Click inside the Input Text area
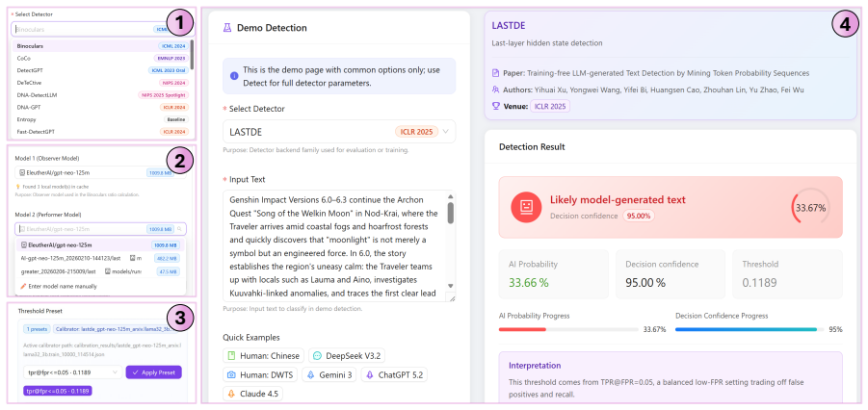Image resolution: width=868 pixels, height=410 pixels. [x=335, y=246]
